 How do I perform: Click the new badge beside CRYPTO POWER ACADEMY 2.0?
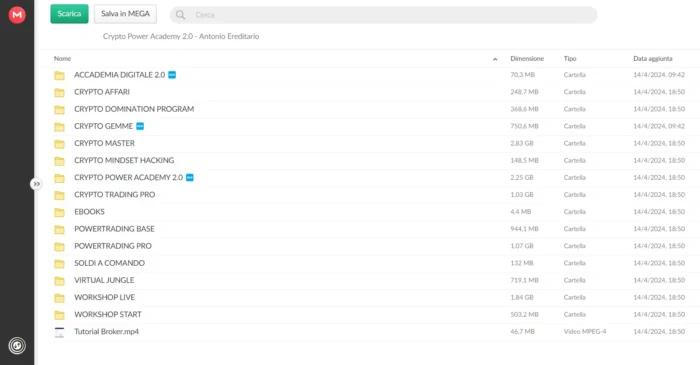click(190, 178)
